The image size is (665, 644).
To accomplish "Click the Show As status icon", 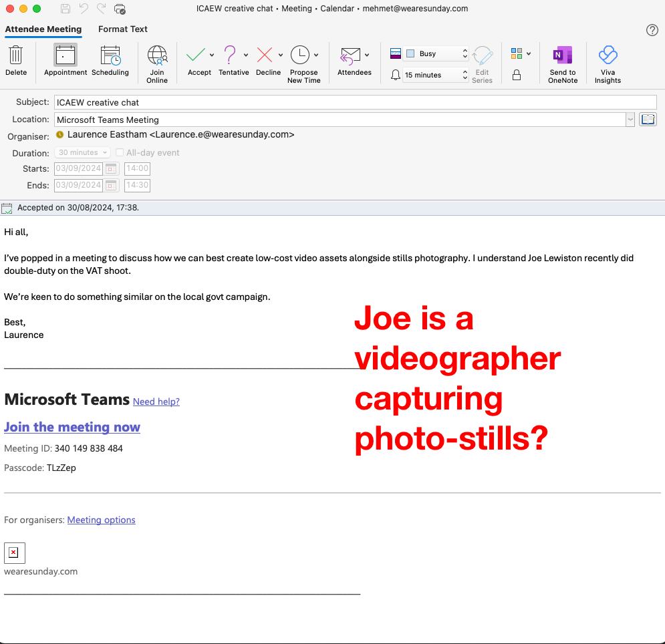I will tap(395, 53).
